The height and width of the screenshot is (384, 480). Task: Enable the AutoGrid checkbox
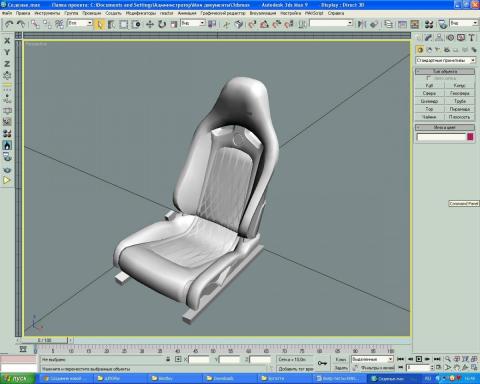[x=429, y=78]
